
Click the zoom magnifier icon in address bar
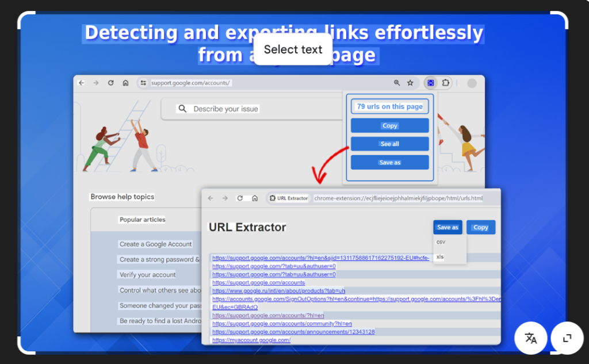397,83
